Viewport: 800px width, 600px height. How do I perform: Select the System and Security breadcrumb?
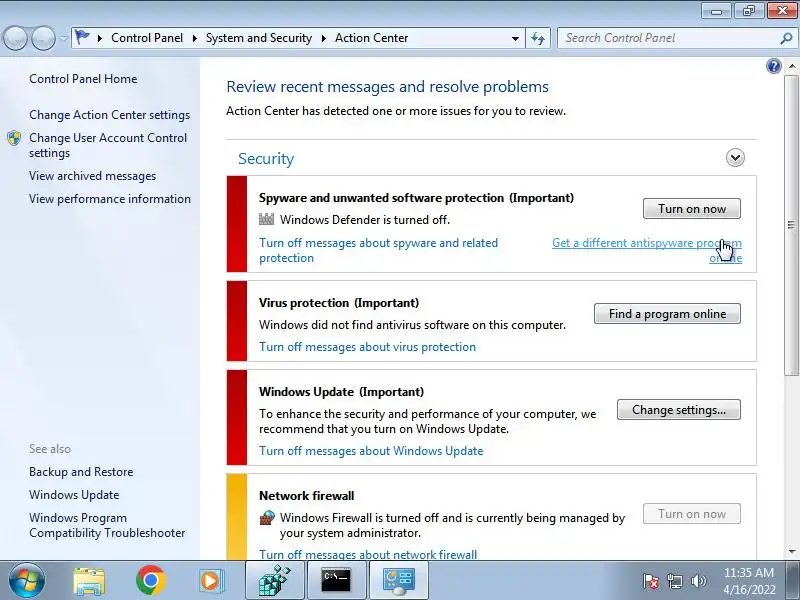[259, 38]
